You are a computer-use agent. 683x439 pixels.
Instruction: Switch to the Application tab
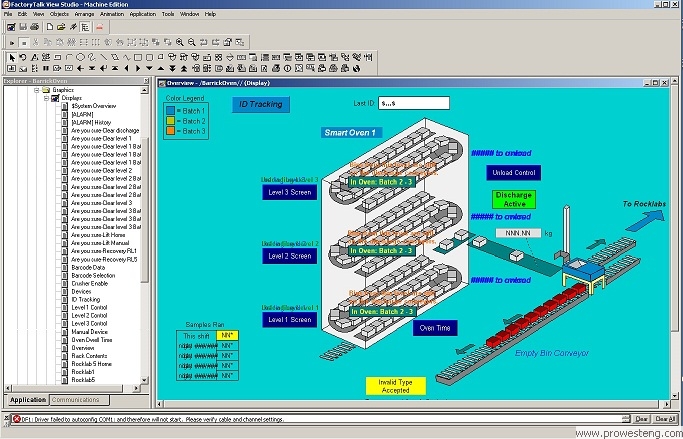pos(28,400)
